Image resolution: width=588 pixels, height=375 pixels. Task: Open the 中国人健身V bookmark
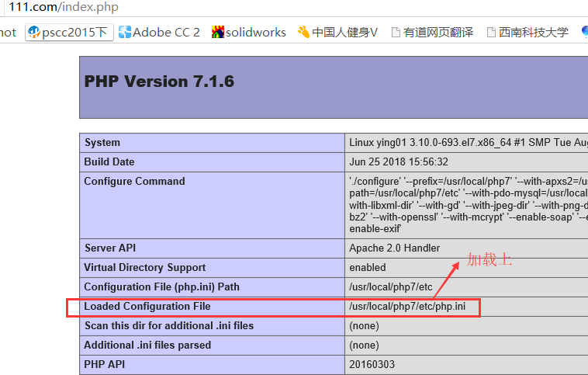point(337,33)
